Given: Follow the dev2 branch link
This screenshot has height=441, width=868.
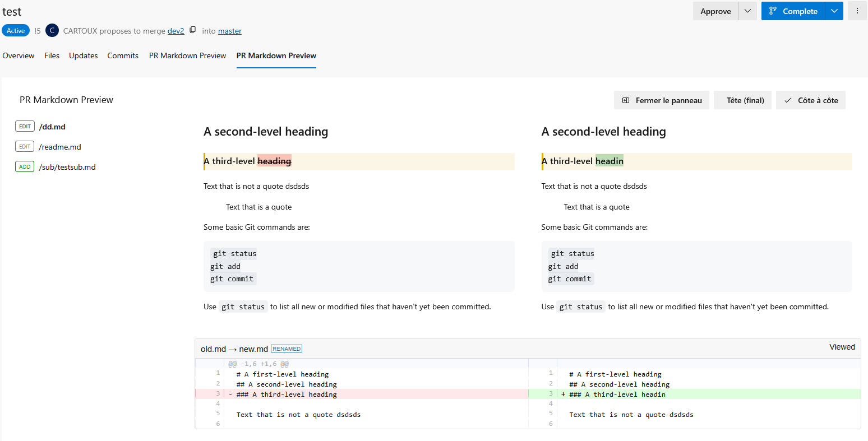Looking at the screenshot, I should tap(176, 31).
